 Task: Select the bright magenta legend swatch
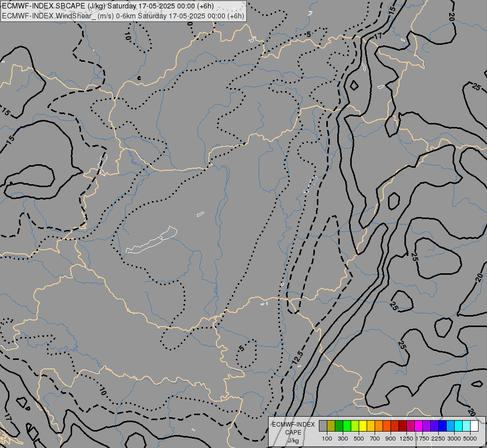418,426
